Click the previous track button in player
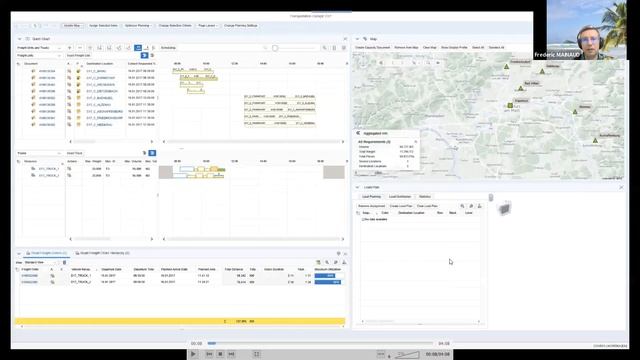The height and width of the screenshot is (360, 640). [209, 354]
